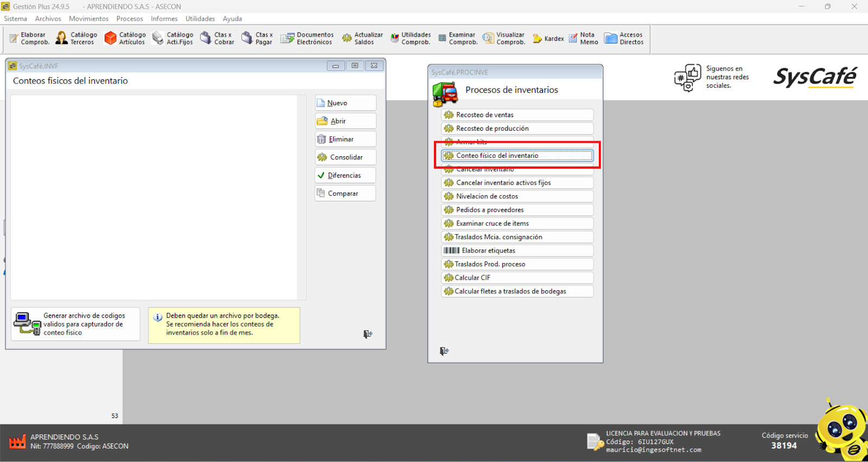Launch Actualizar Saldos

[x=362, y=39]
